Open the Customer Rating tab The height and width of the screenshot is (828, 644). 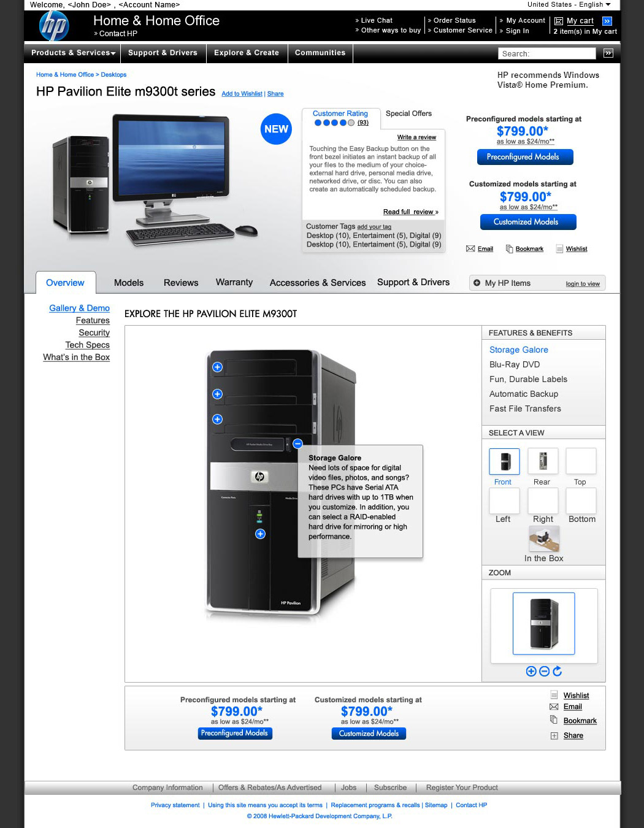[x=340, y=113]
